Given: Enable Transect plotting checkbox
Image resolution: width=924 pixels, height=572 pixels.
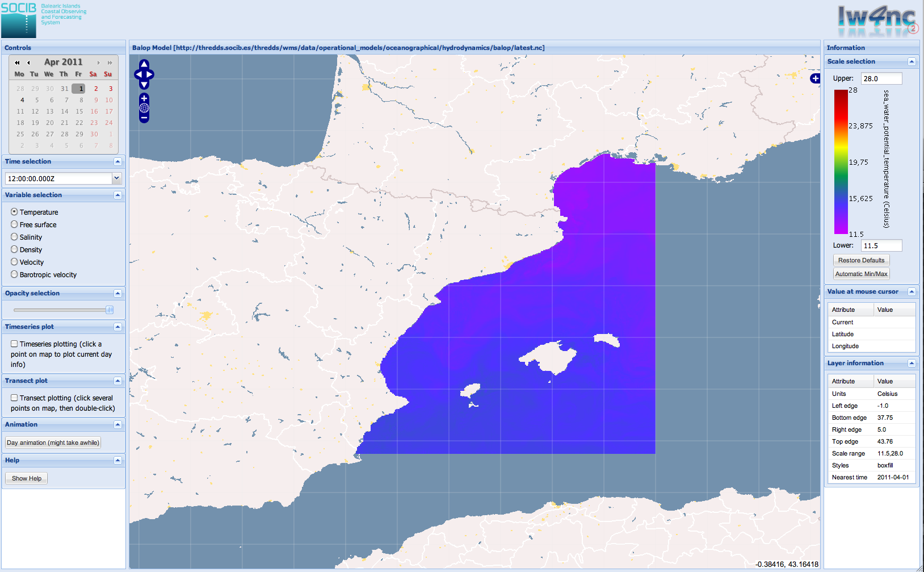Looking at the screenshot, I should pyautogui.click(x=14, y=398).
